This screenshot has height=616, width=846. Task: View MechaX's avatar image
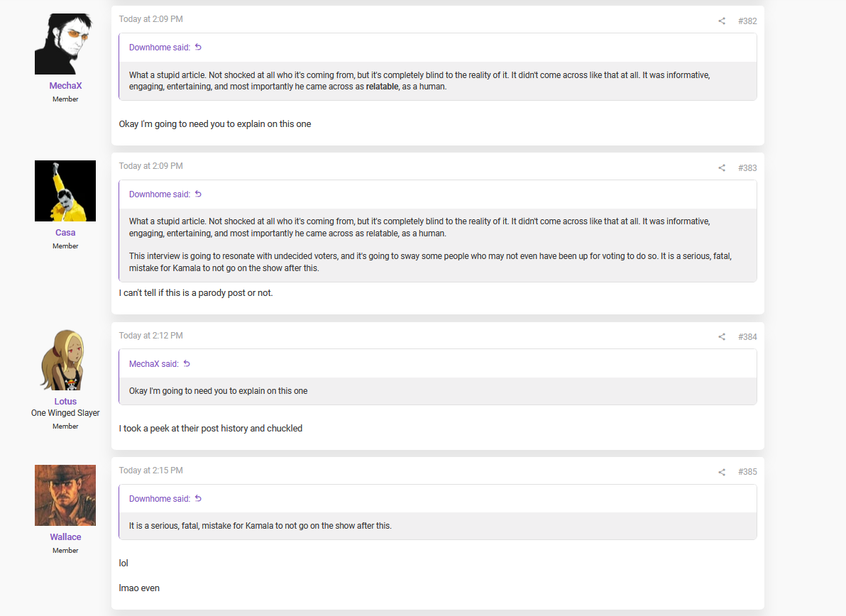pyautogui.click(x=65, y=44)
